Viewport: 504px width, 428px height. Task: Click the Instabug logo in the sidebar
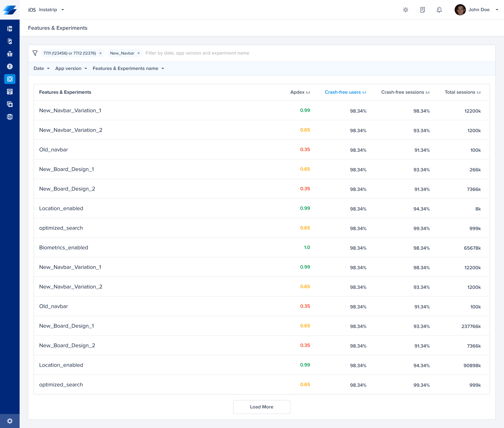point(10,10)
